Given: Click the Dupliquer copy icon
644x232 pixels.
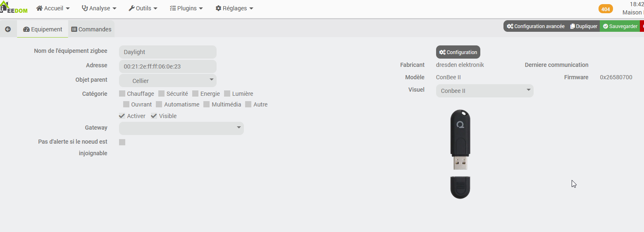Looking at the screenshot, I should tap(572, 26).
